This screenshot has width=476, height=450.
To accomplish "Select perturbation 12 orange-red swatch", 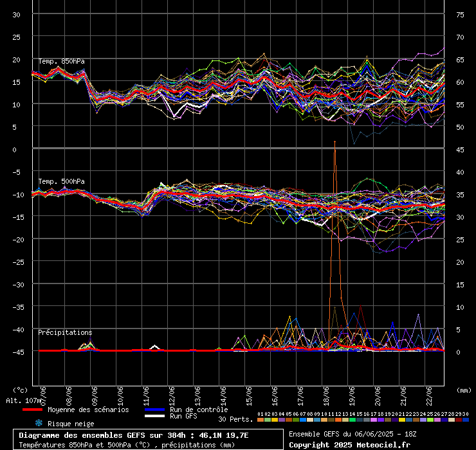I will pyautogui.click(x=338, y=420).
